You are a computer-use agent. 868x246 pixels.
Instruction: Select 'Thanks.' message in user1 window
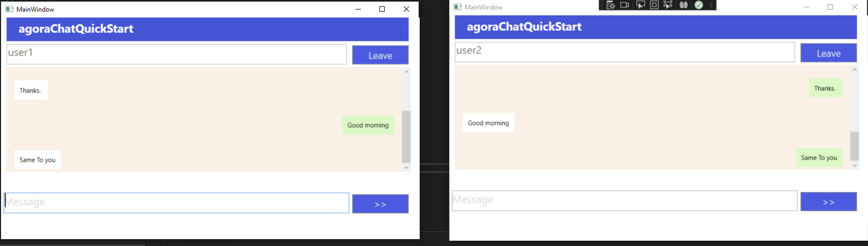point(31,90)
